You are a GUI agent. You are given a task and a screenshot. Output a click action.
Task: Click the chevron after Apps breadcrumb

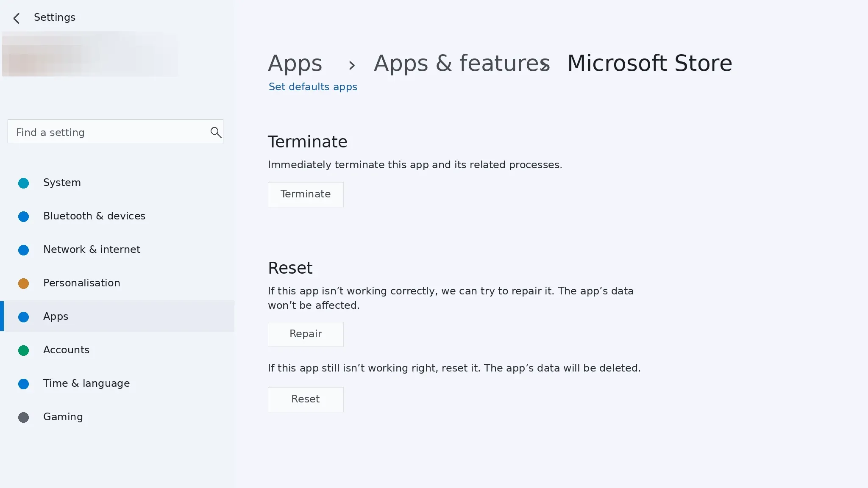coord(351,65)
